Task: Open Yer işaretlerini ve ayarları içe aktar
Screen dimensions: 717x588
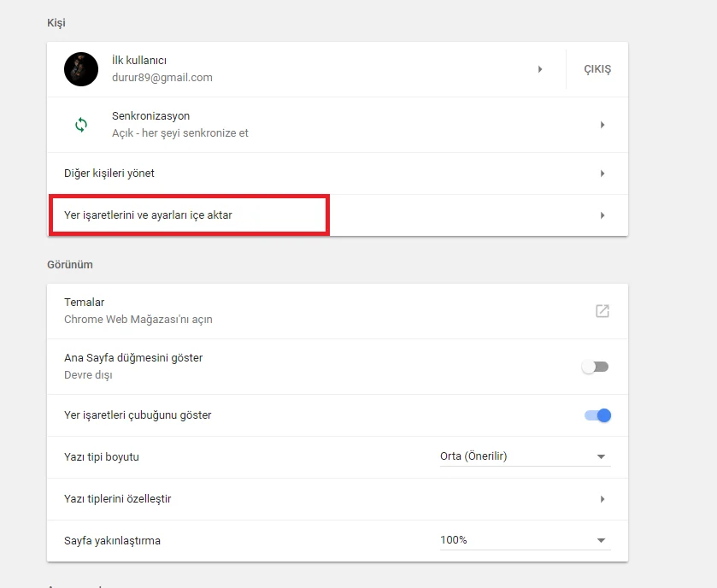Action: [148, 215]
